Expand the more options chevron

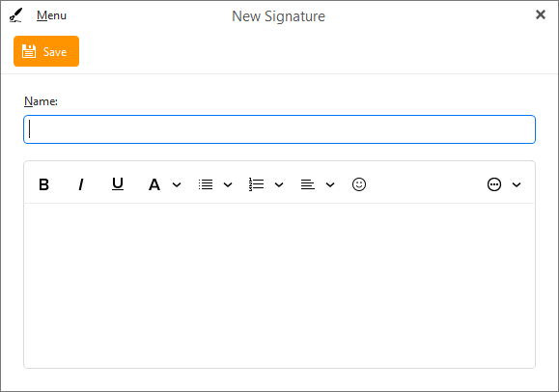517,184
